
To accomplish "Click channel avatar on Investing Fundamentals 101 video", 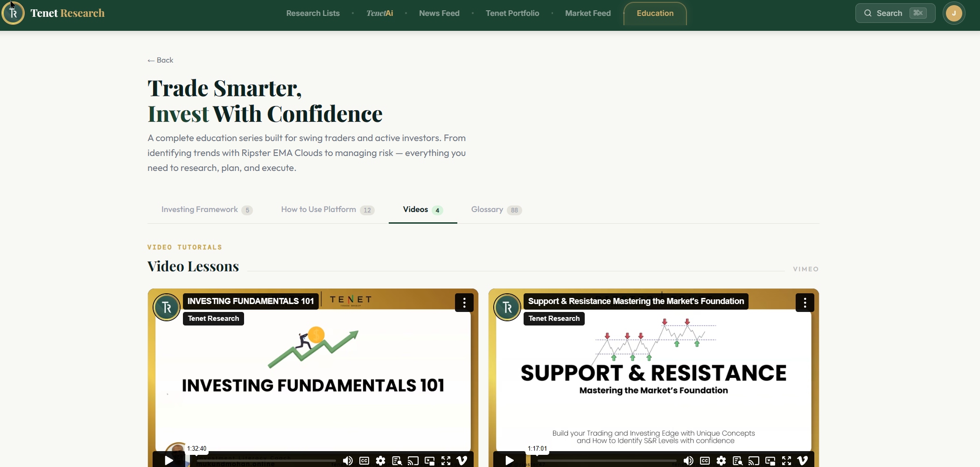I will 167,307.
